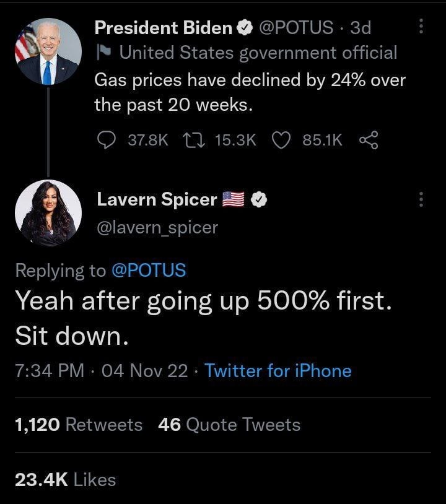Click the @POTUS link in Replying to
Screen dimensions: 446x504
[148, 270]
